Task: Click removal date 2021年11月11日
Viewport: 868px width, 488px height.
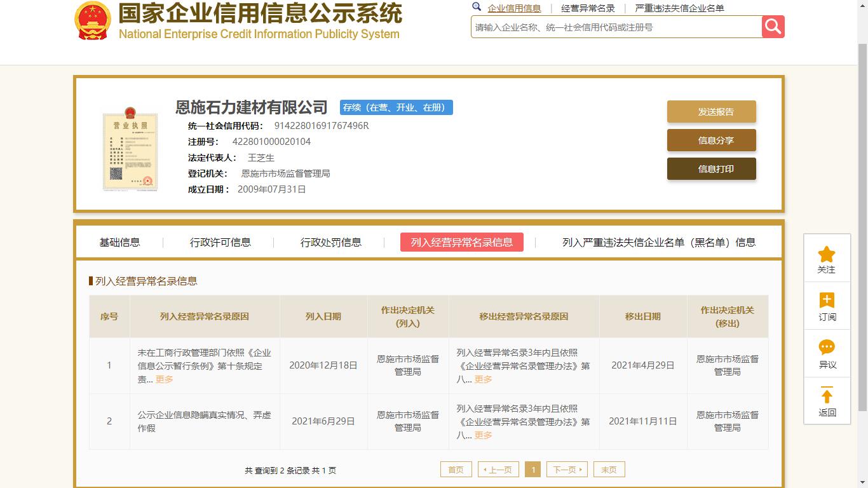Action: coord(643,421)
